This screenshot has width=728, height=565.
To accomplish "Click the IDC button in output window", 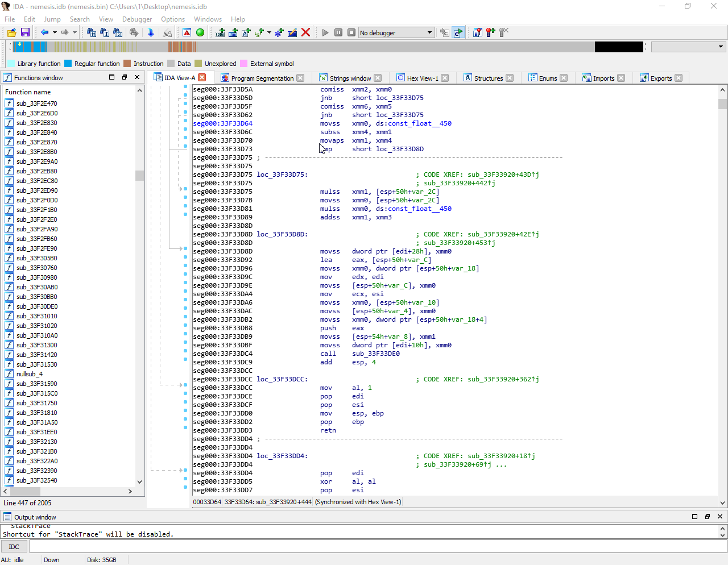I will click(14, 547).
